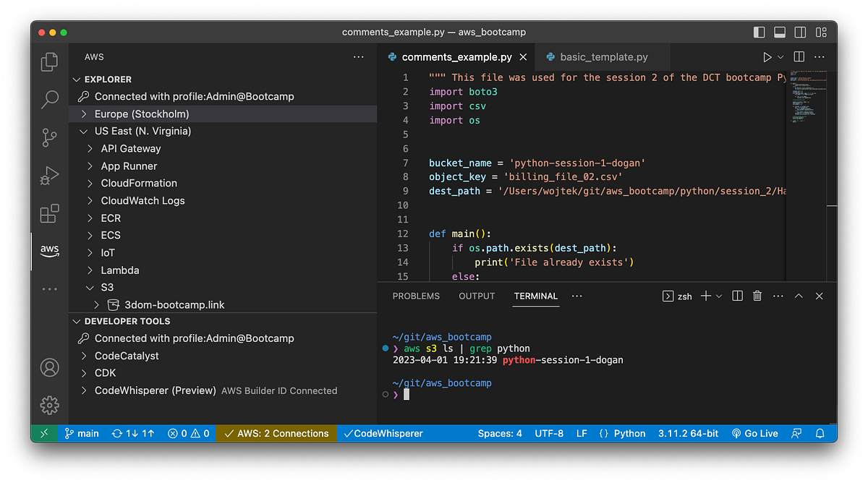Expand the CodeWhisperer (Preview) node

(x=85, y=390)
